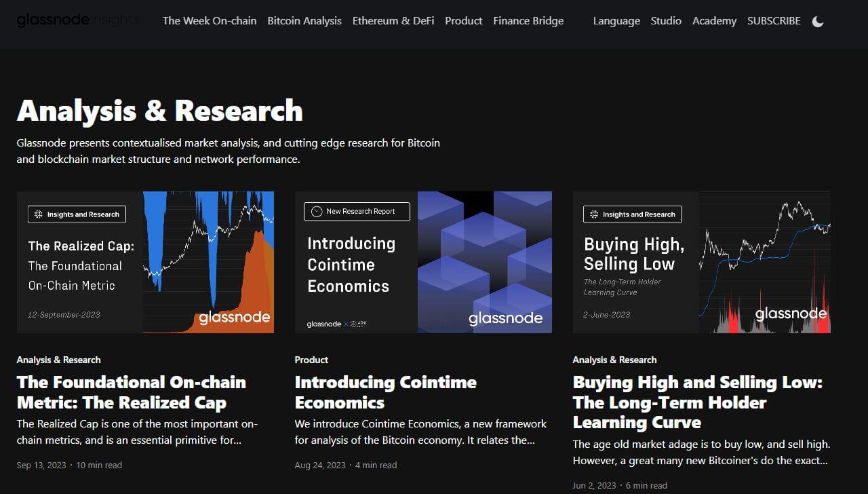Click Sep 13, 2023 date text
The image size is (868, 494).
tap(41, 465)
